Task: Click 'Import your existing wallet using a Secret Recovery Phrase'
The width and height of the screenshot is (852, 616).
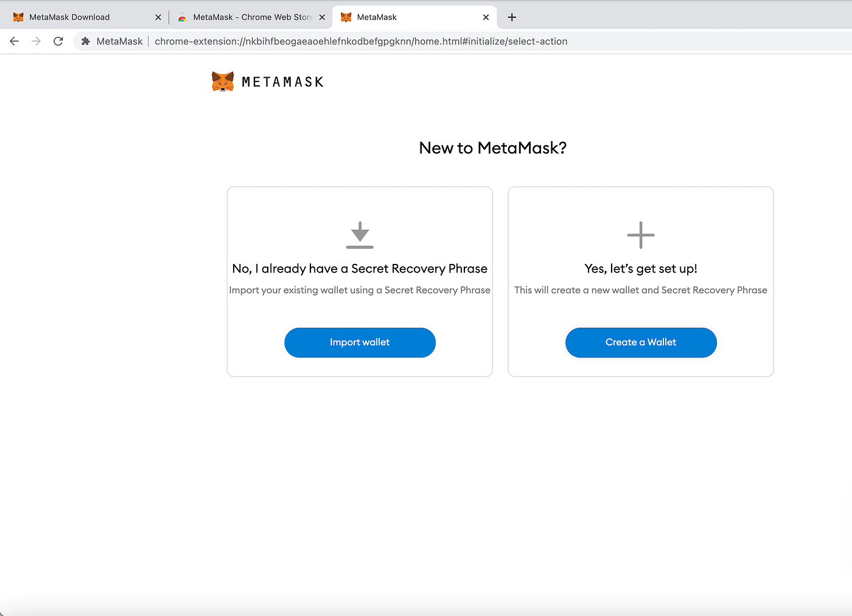Action: coord(360,290)
